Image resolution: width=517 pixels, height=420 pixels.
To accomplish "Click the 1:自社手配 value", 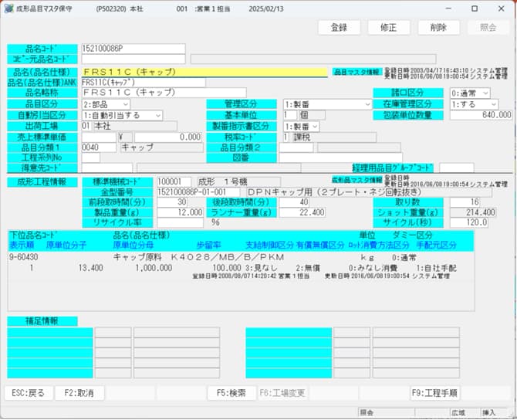I will tap(436, 268).
